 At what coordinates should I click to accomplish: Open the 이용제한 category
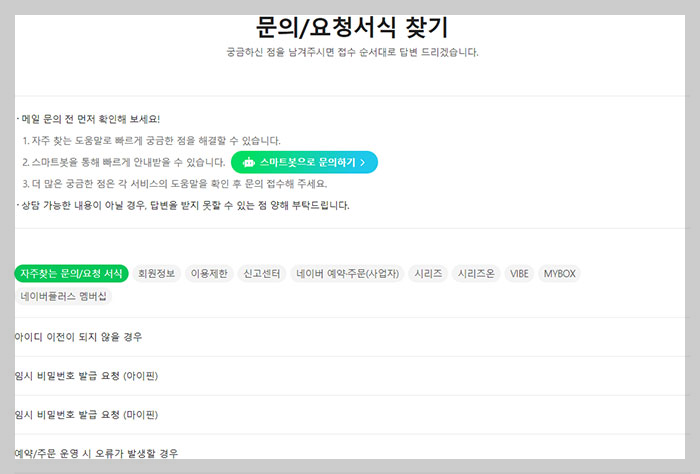click(209, 274)
